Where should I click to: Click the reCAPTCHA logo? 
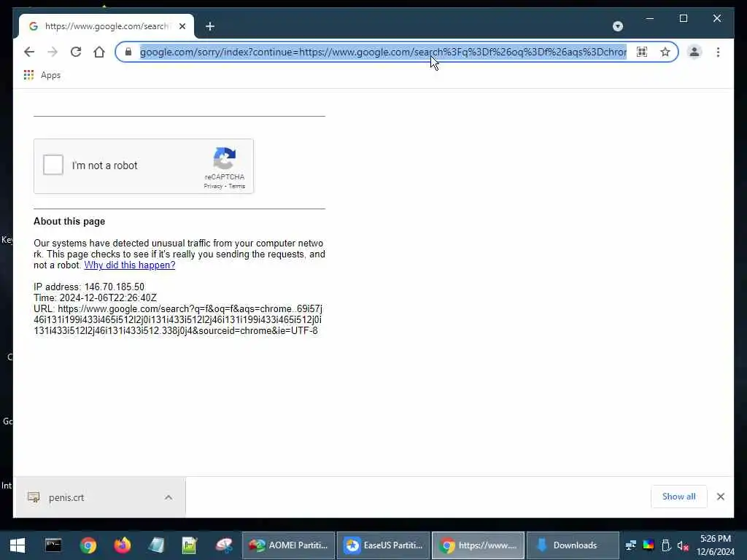[x=225, y=158]
